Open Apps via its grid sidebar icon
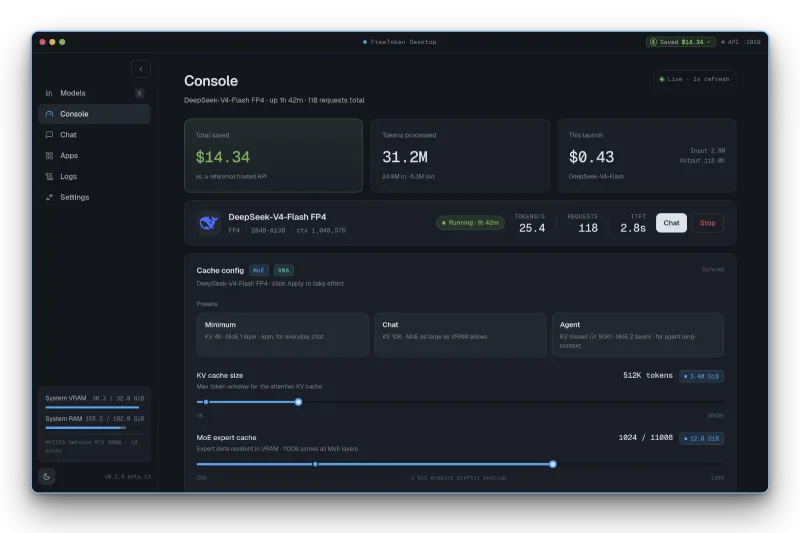Image resolution: width=800 pixels, height=533 pixels. coord(49,156)
